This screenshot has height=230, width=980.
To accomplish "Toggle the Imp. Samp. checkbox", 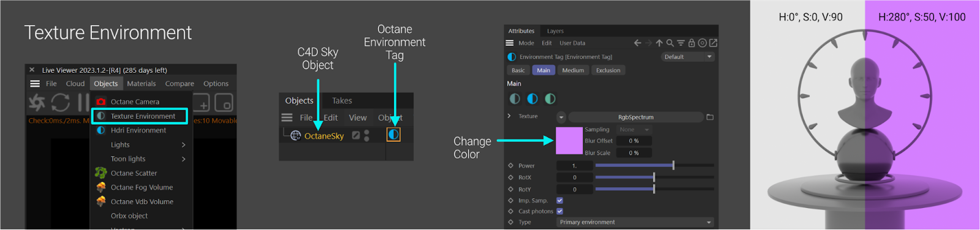I will pos(559,201).
